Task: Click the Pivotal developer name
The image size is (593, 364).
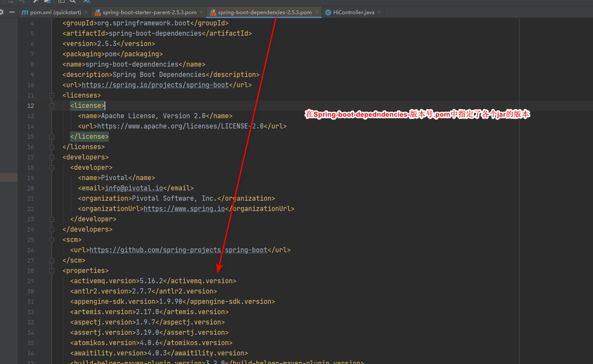Action: tap(114, 178)
